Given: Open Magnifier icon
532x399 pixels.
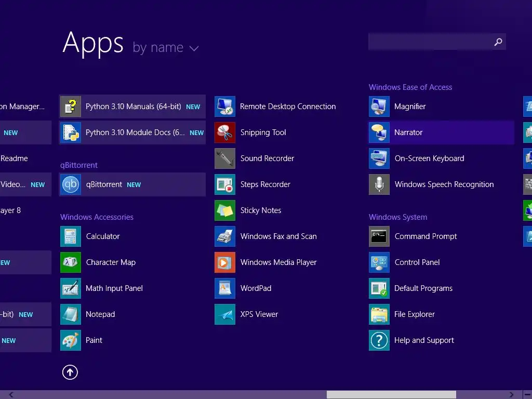Looking at the screenshot, I should 379,107.
